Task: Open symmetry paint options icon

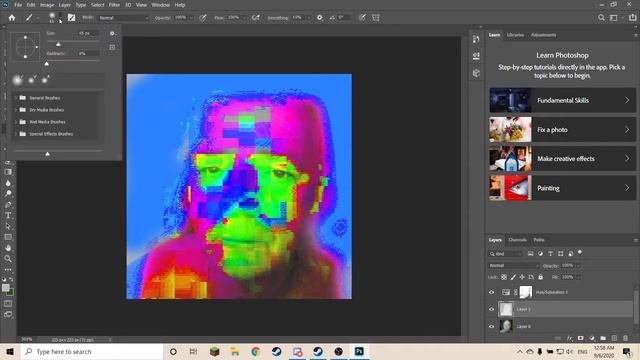Action: (x=376, y=18)
